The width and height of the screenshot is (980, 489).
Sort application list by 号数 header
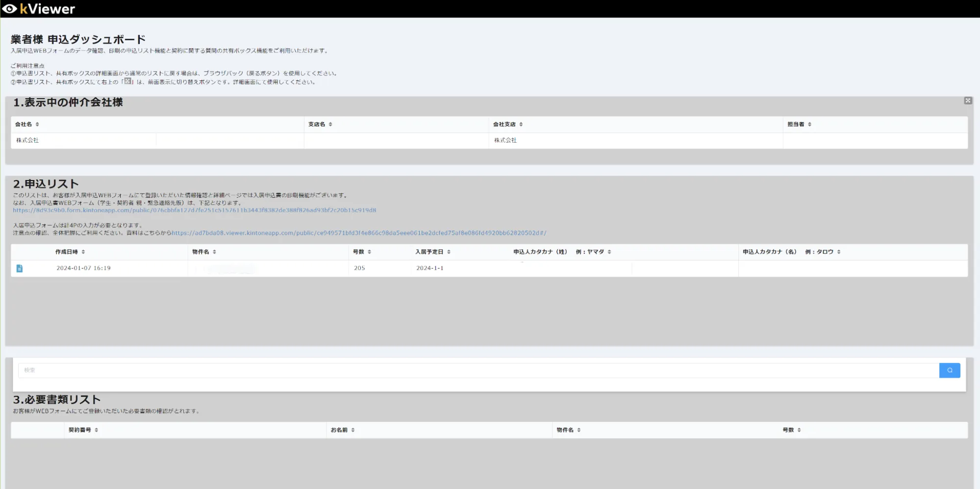pos(369,252)
